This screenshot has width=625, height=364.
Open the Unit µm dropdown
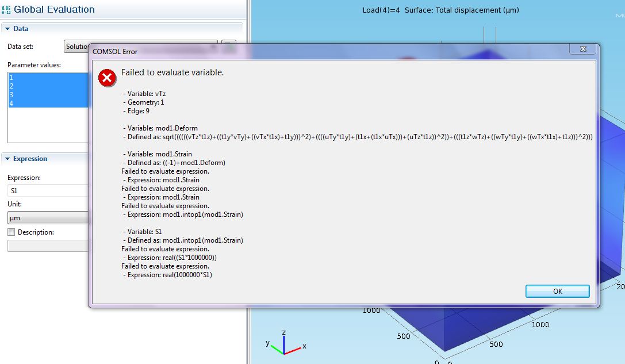[46, 219]
